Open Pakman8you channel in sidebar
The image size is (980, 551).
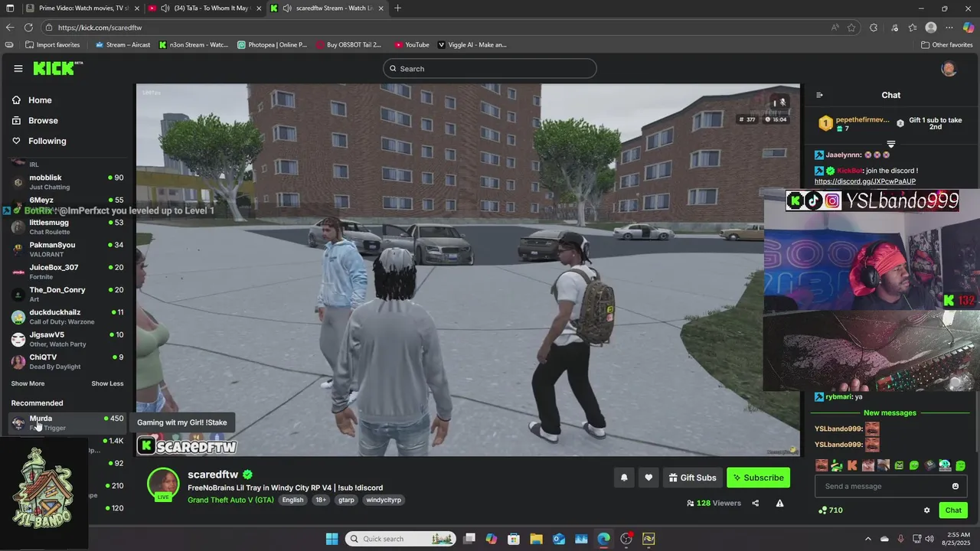point(67,249)
